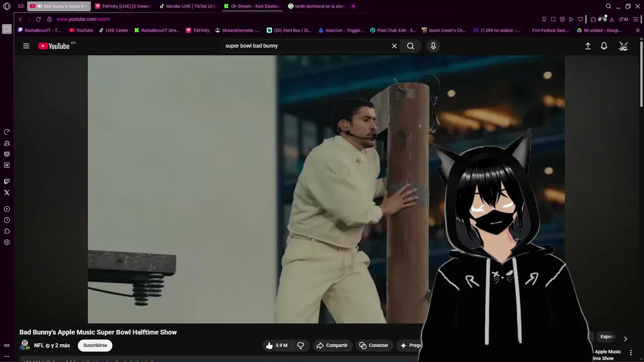Open GX Control speedometer in sidebar
This screenshot has height=362, width=644.
(7, 132)
